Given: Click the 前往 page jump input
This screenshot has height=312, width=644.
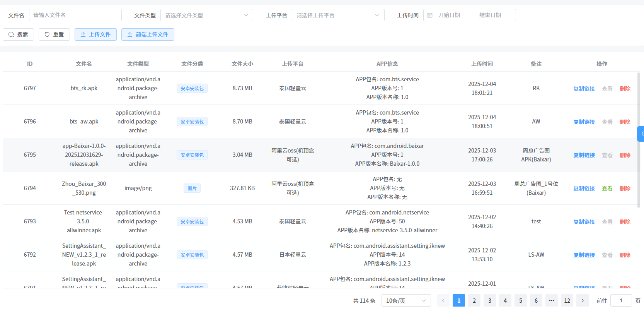Looking at the screenshot, I should [x=621, y=300].
